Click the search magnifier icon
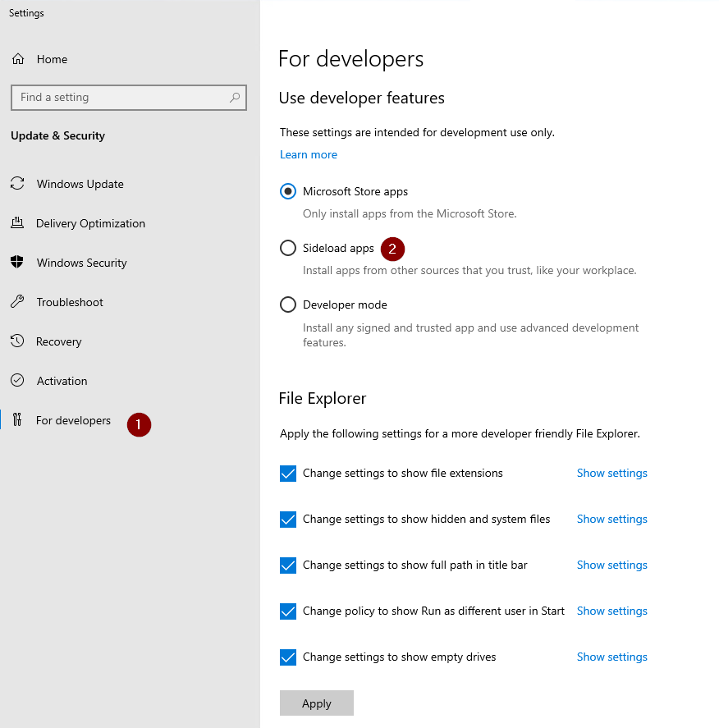The height and width of the screenshot is (728, 719). (235, 98)
